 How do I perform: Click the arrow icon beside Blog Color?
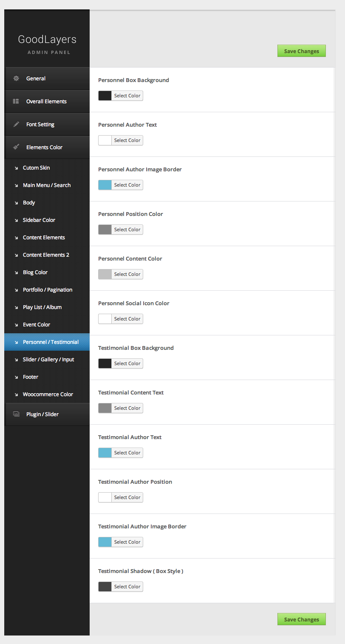coord(16,272)
